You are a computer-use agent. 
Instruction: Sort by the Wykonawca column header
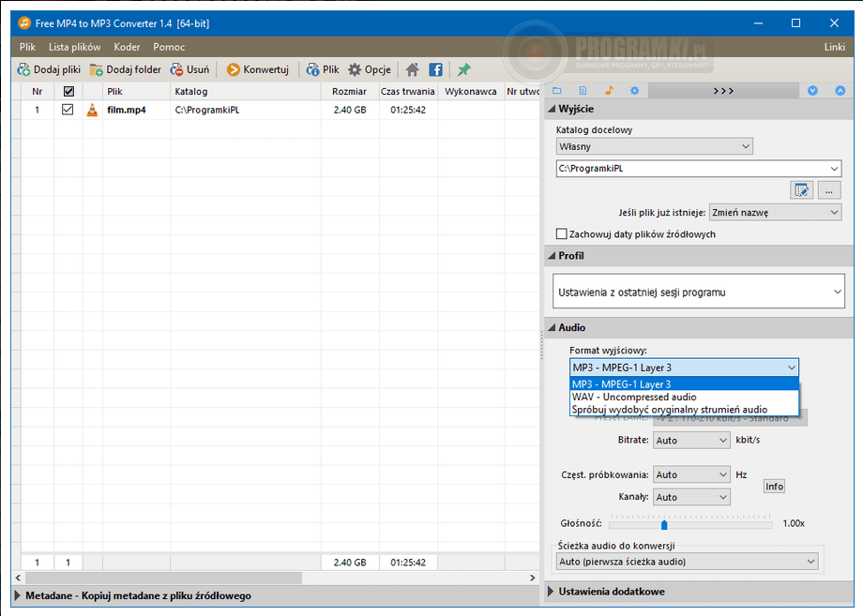[x=471, y=91]
